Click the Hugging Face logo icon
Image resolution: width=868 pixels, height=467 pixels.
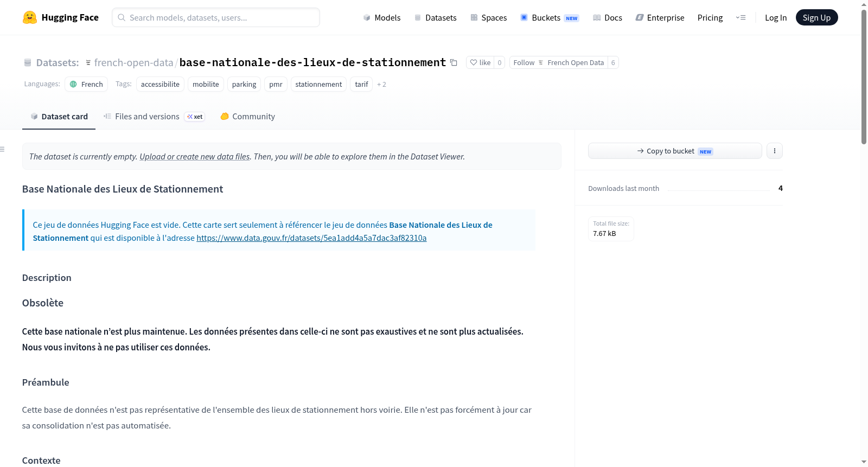tap(30, 17)
